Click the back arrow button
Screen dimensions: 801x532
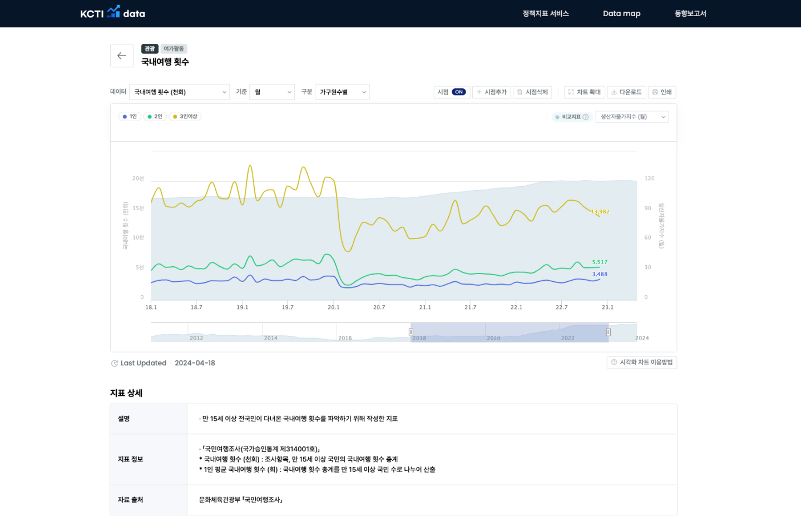click(x=121, y=56)
